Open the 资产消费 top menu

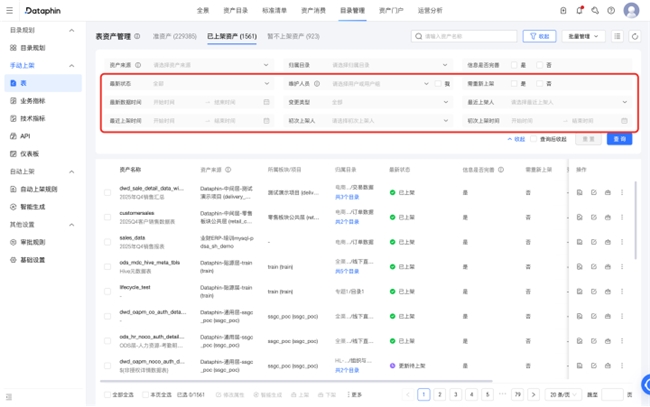tap(313, 10)
